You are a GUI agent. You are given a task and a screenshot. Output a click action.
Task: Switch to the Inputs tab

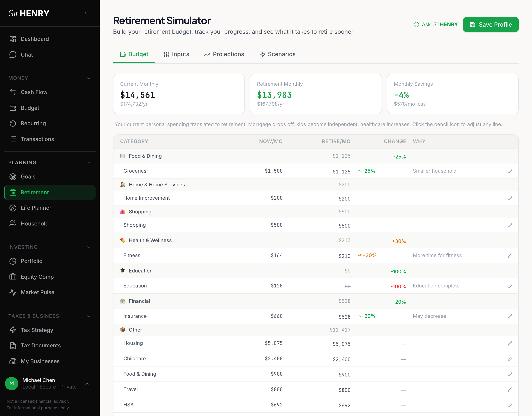coord(176,54)
